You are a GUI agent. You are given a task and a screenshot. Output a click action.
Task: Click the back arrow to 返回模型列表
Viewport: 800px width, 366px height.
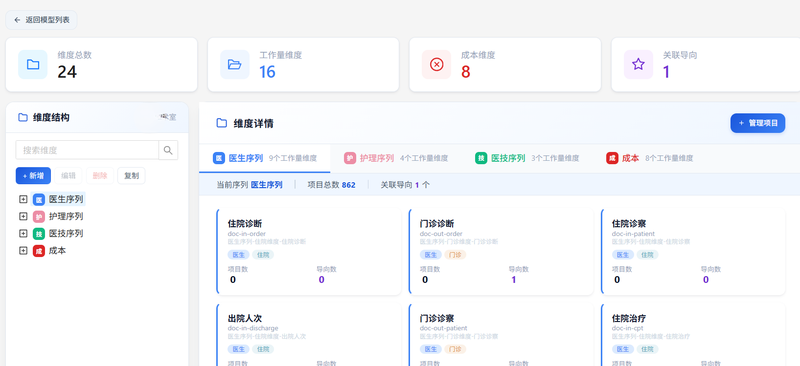(17, 20)
